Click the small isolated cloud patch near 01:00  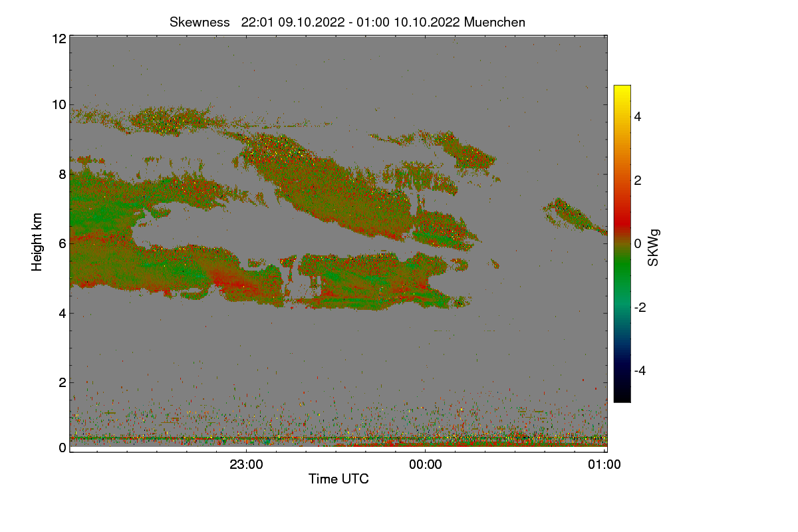click(573, 216)
